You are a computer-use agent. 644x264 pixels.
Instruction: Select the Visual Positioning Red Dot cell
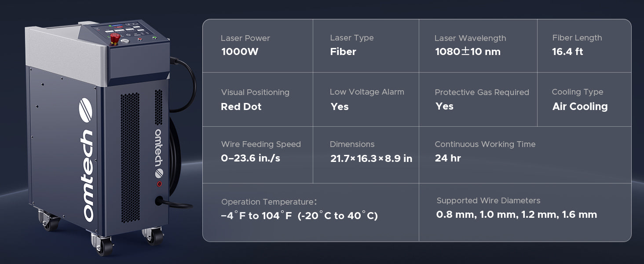[x=258, y=99]
